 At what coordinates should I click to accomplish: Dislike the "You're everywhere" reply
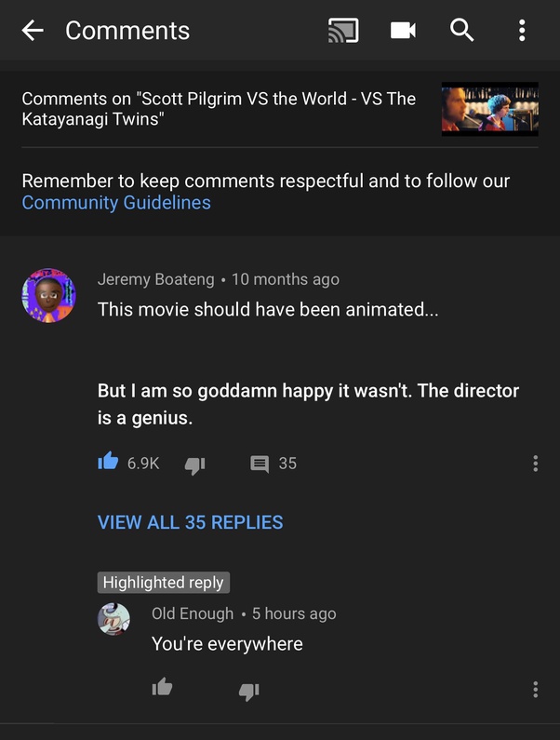pyautogui.click(x=248, y=692)
